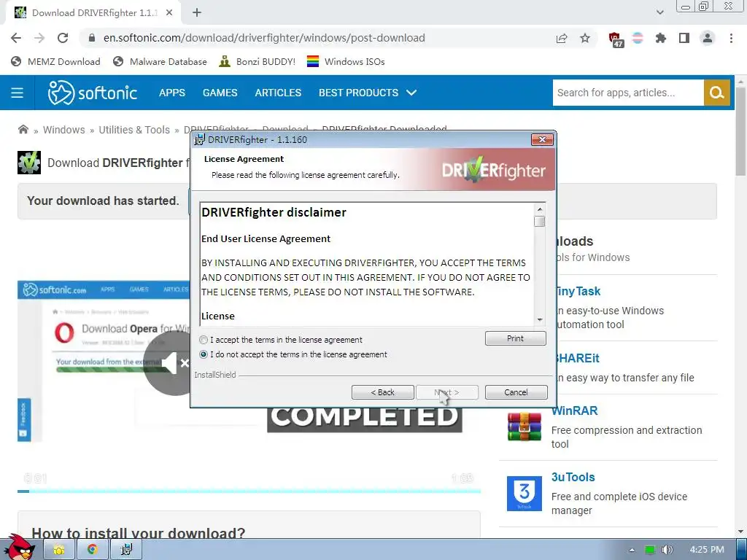Close the Download DRIVERfighter browser tab
This screenshot has width=747, height=560.
pyautogui.click(x=169, y=13)
